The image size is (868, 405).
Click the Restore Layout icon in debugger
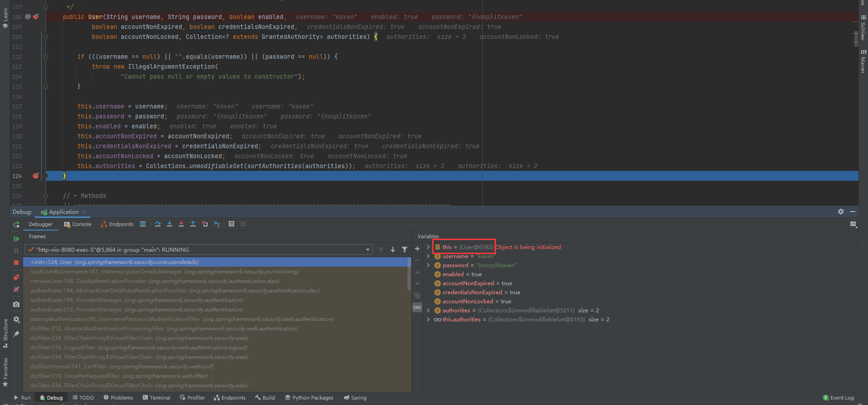pos(853,224)
